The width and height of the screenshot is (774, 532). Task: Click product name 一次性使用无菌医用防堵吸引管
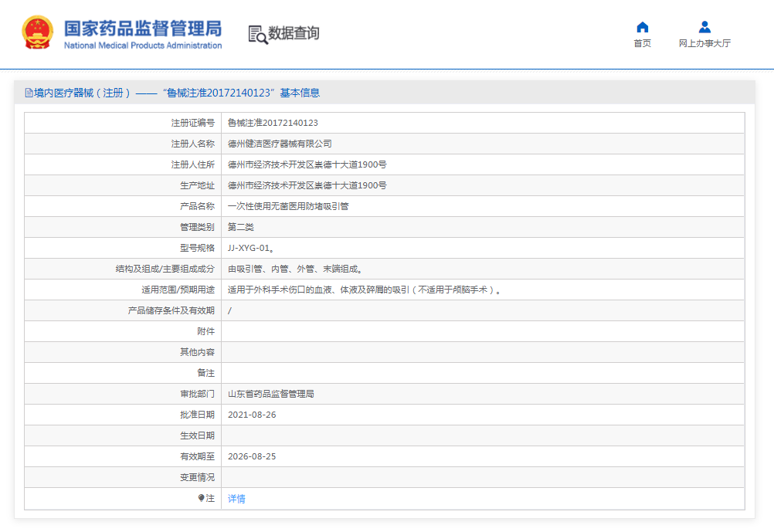pos(288,206)
